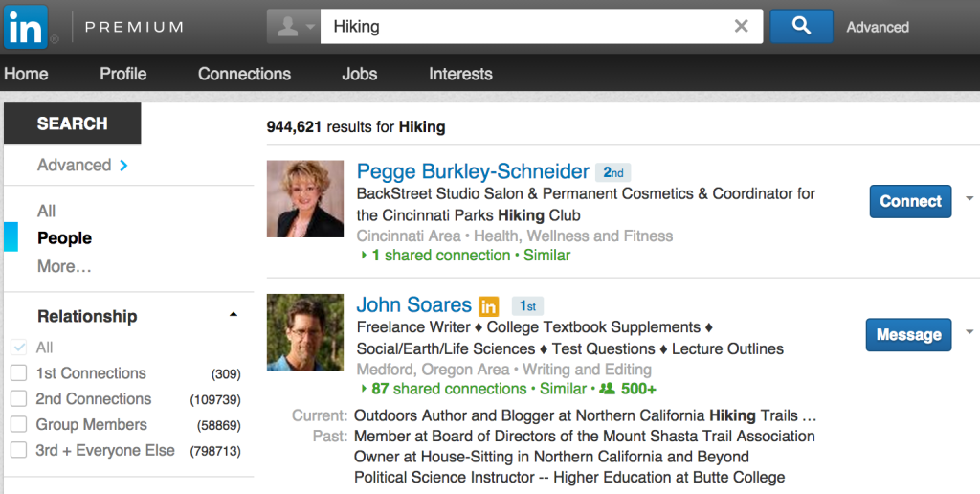Click the 2nd degree badge next to Pegge

point(613,172)
